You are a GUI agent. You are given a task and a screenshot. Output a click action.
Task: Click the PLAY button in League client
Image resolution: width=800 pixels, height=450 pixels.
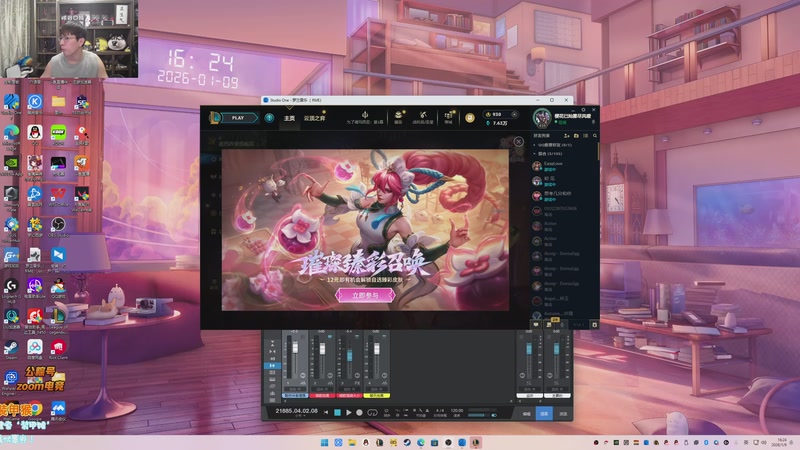(238, 118)
